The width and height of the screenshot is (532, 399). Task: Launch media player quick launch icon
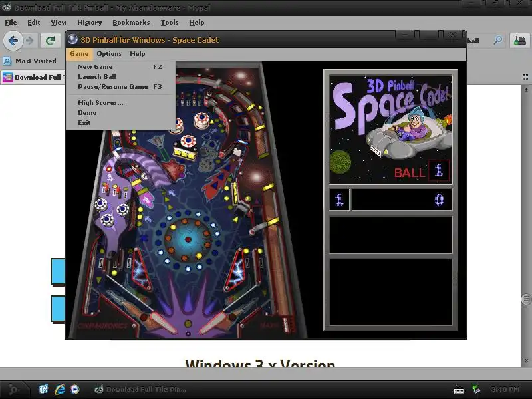coord(75,389)
